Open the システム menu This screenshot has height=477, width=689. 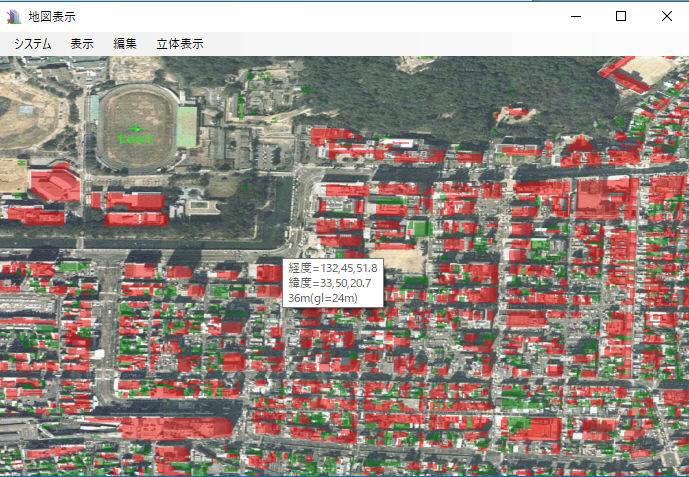33,44
